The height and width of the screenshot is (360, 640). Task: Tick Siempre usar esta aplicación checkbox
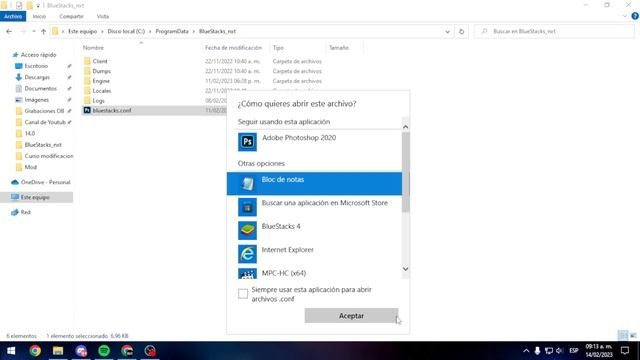click(243, 294)
